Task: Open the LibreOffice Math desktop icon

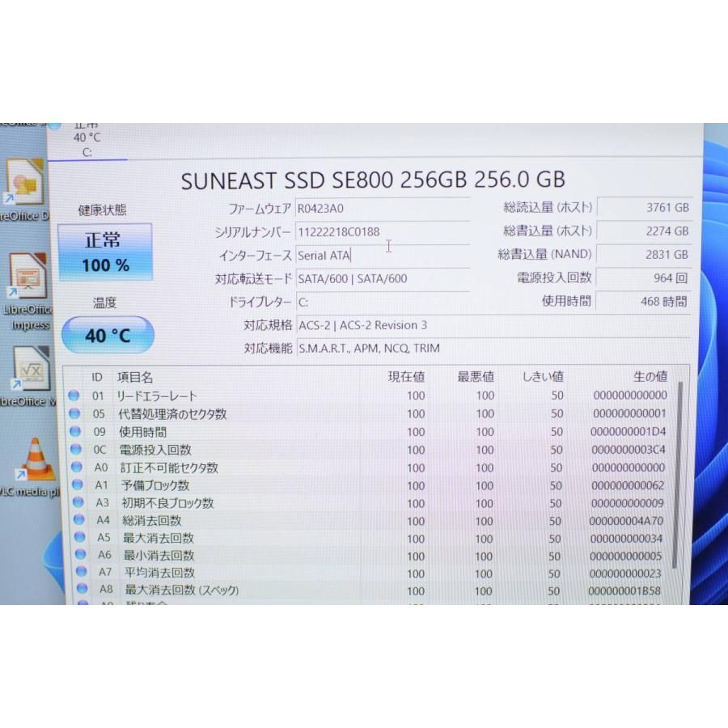Action: (x=29, y=377)
